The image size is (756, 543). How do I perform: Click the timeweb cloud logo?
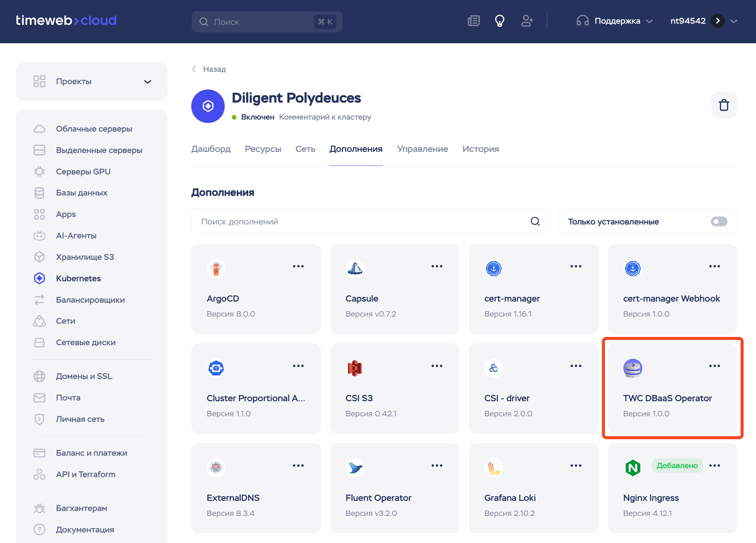coord(66,20)
